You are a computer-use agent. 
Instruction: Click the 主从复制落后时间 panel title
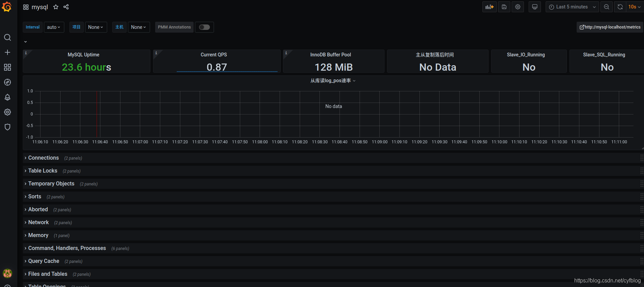(x=435, y=55)
